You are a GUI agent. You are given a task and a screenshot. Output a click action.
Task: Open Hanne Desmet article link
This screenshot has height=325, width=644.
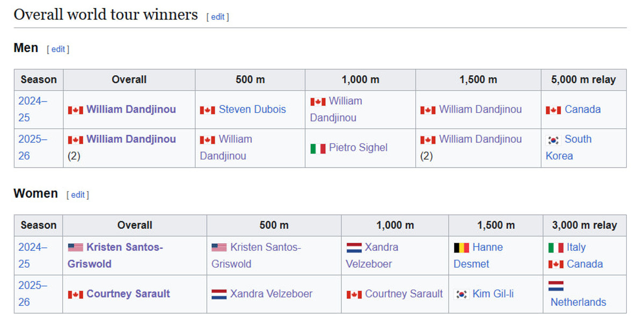click(x=487, y=248)
